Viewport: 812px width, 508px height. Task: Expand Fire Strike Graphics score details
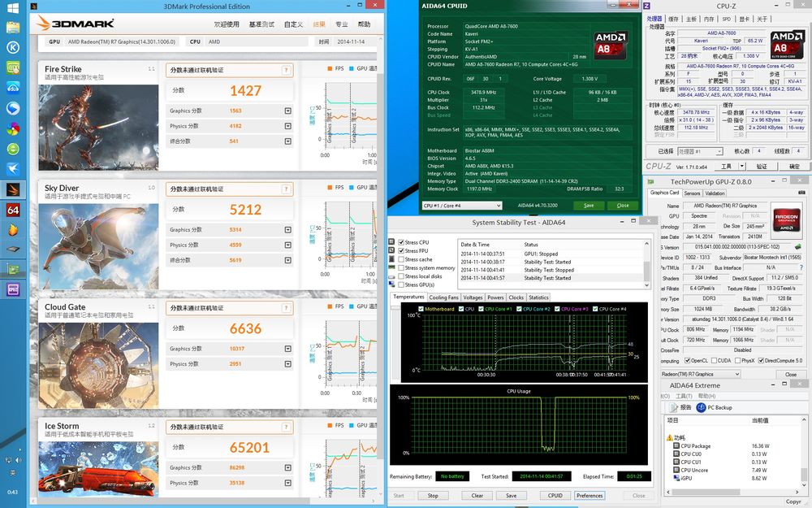(x=288, y=111)
